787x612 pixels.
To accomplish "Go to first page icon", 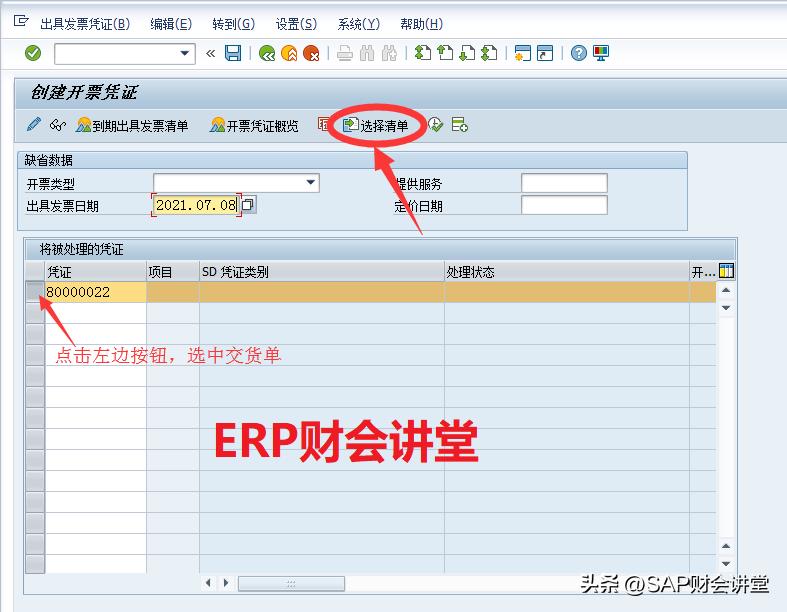I will [423, 53].
